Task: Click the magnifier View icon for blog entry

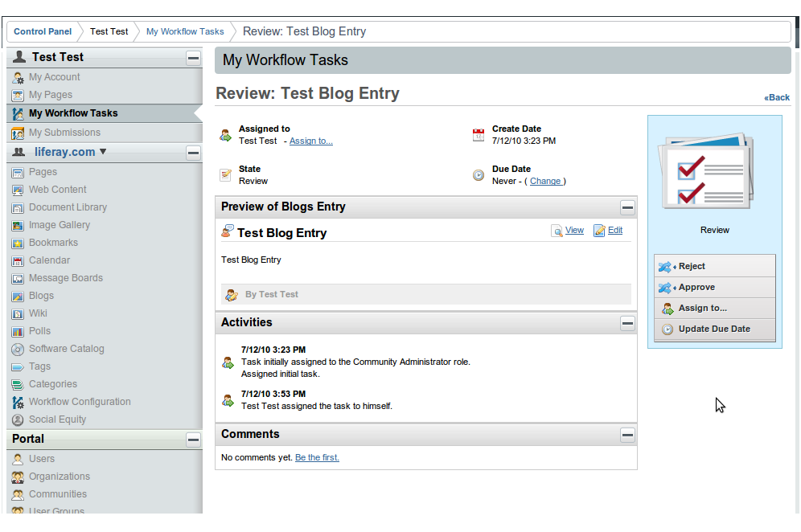Action: (557, 231)
